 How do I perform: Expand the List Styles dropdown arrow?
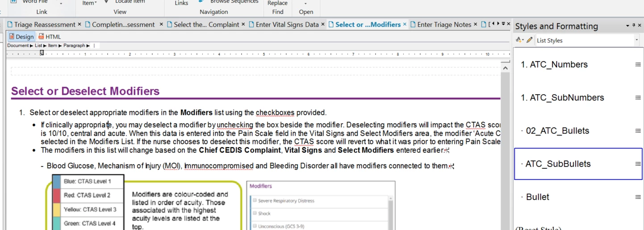tap(636, 40)
